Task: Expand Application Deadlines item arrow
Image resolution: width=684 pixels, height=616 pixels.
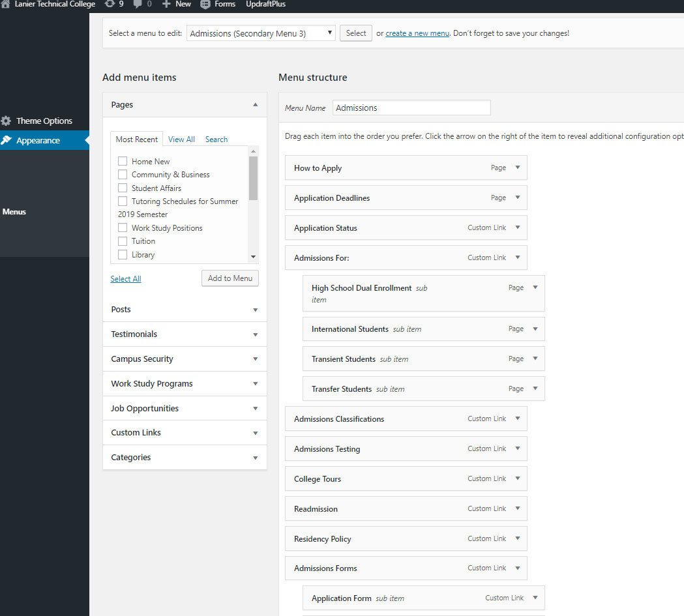Action: click(517, 198)
